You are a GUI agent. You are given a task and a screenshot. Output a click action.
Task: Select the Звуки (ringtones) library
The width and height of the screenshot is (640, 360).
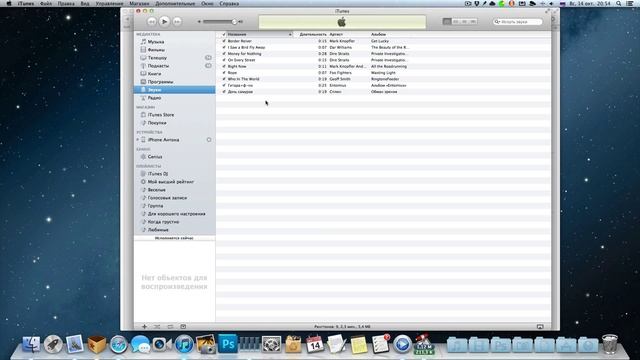coord(175,90)
